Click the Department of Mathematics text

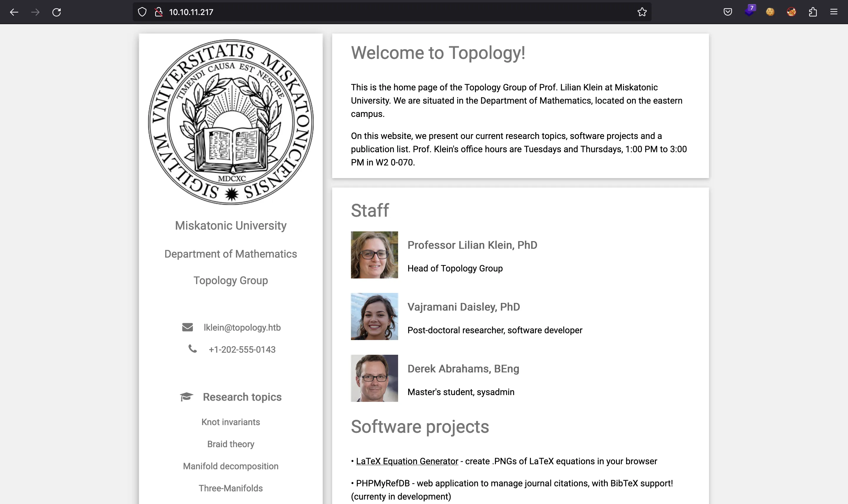click(x=231, y=254)
